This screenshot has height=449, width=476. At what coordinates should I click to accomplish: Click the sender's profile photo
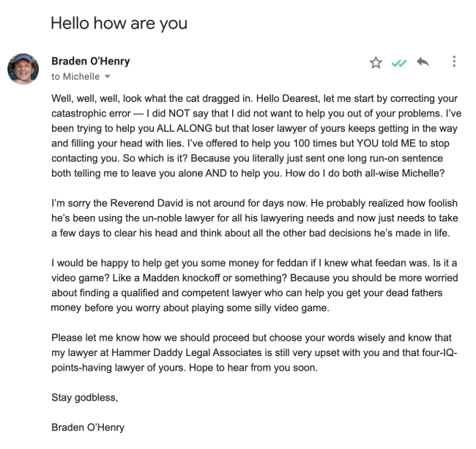23,69
